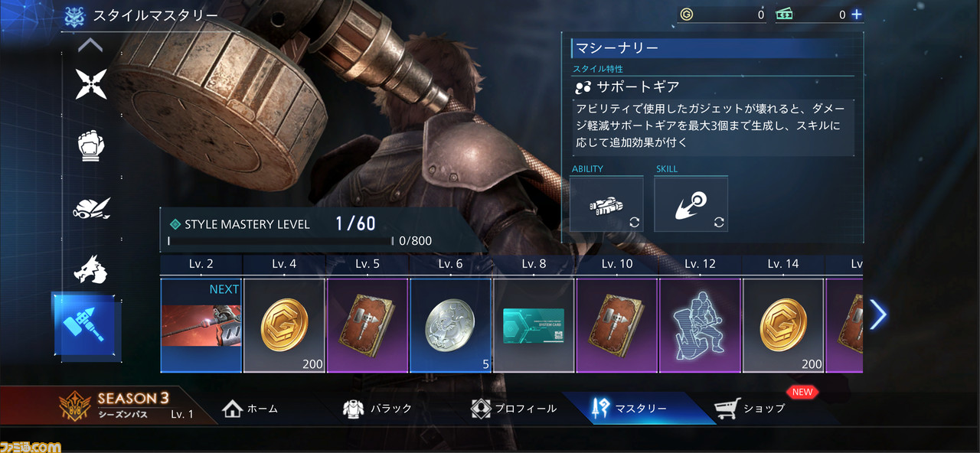
Task: Swap the skill via its cycle arrows
Action: pyautogui.click(x=718, y=223)
